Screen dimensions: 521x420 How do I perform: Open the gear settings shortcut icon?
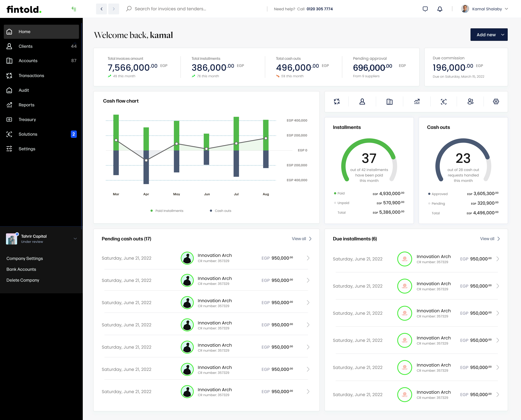click(x=496, y=102)
